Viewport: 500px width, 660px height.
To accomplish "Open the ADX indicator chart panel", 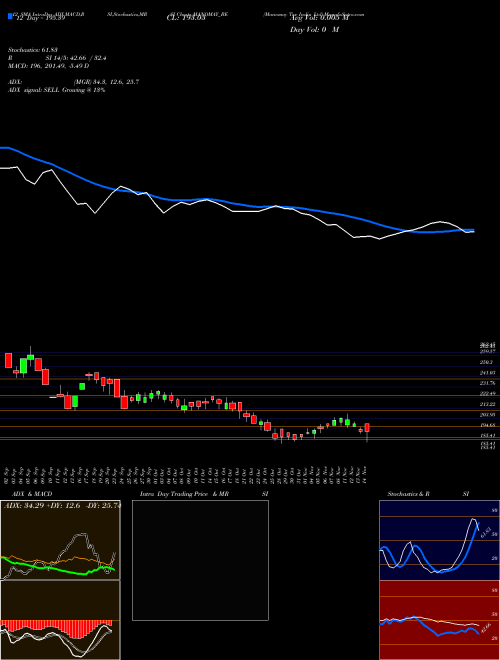I will point(60,540).
